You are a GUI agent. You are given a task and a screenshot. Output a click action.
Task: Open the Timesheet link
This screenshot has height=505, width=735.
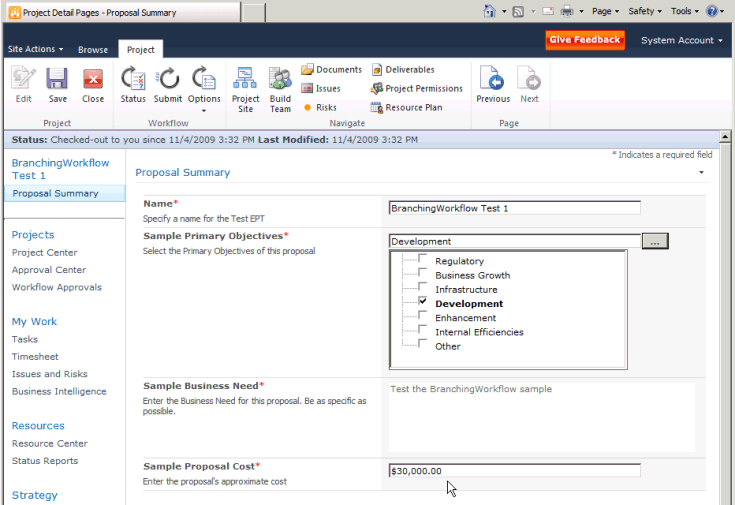pyautogui.click(x=35, y=356)
